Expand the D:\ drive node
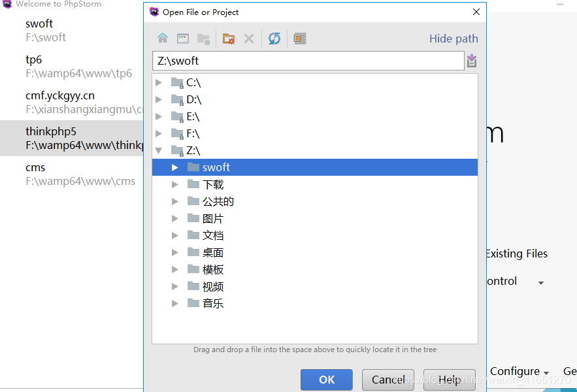Viewport: 577px width, 392px height. [159, 99]
